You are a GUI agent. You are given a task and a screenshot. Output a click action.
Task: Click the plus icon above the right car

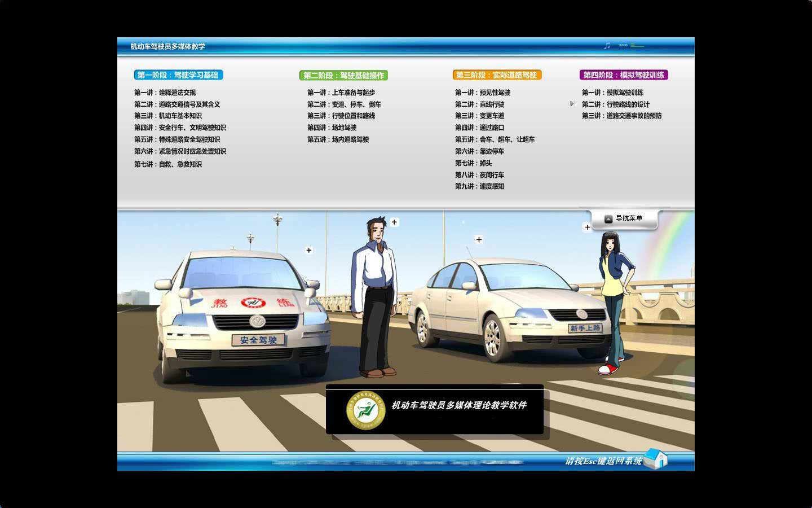coord(479,240)
